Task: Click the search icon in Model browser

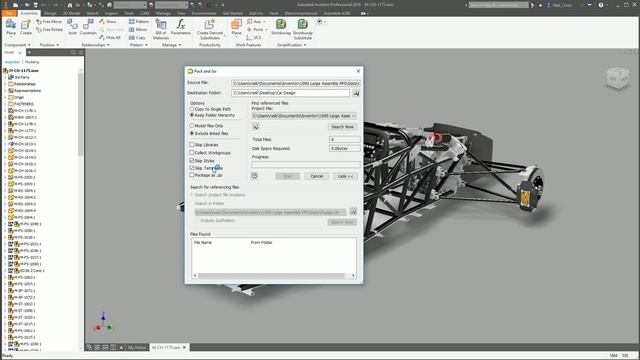Action: [73, 52]
